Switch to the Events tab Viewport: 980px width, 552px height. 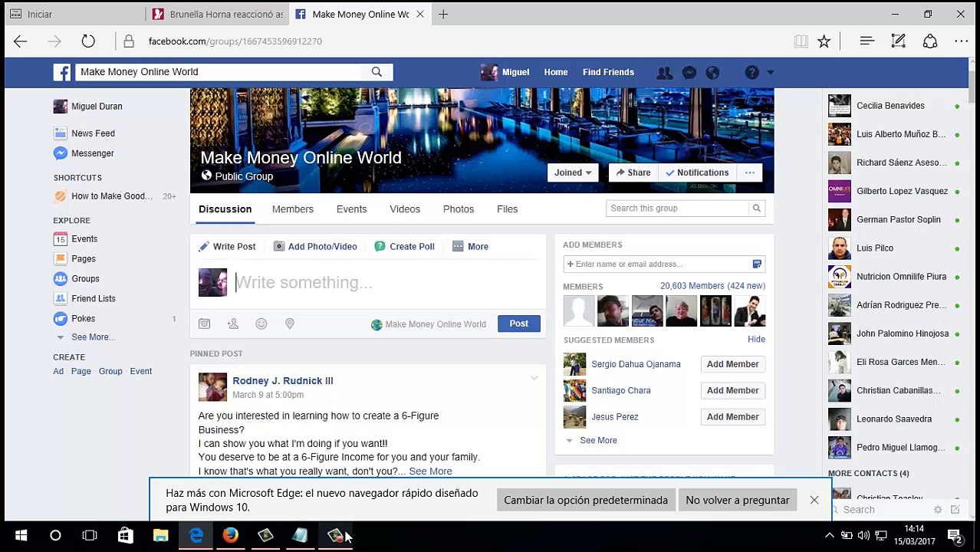351,209
